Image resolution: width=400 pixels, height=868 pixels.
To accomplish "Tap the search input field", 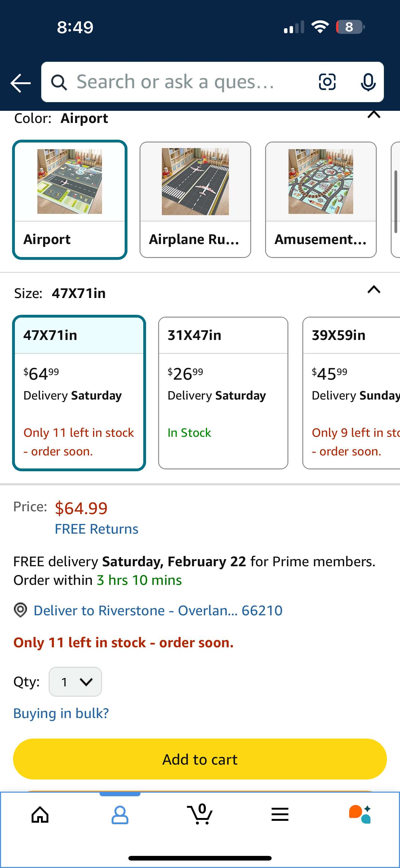I will tap(189, 82).
